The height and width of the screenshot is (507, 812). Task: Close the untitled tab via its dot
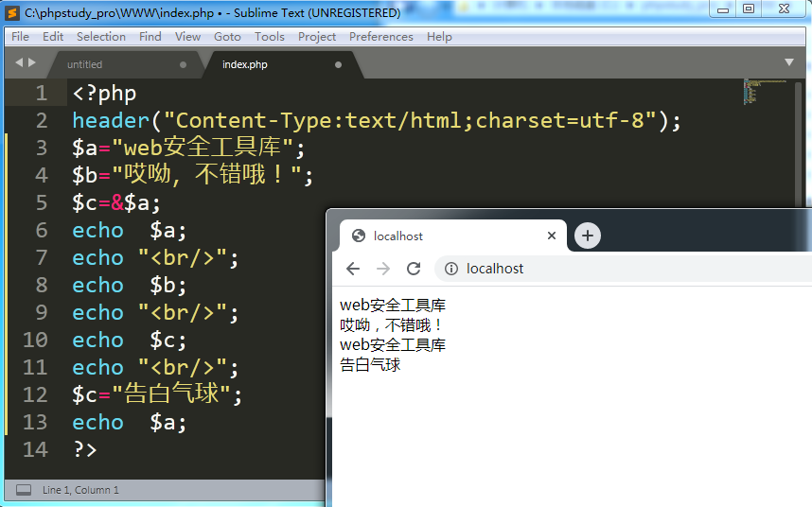[183, 64]
